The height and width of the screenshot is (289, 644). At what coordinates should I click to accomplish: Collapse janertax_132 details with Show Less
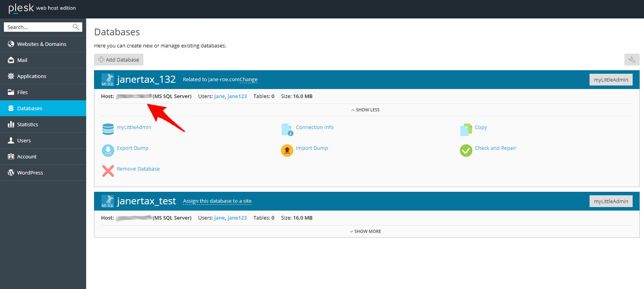click(x=365, y=110)
